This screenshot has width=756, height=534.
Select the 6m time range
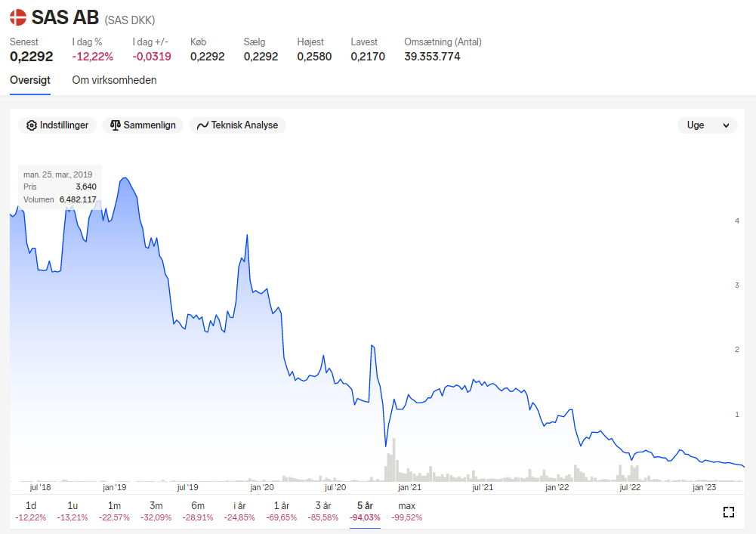198,511
